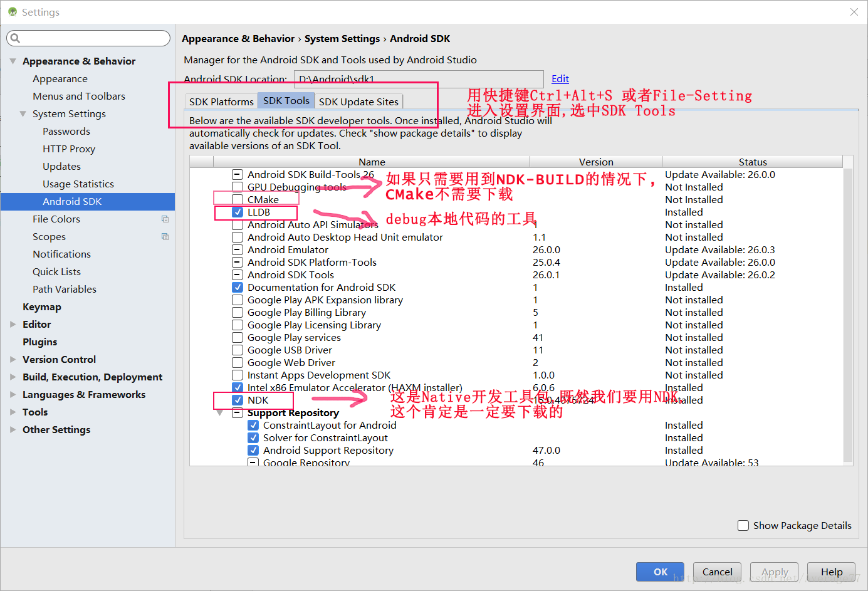Expand Other Settings section
The height and width of the screenshot is (591, 868).
13,429
